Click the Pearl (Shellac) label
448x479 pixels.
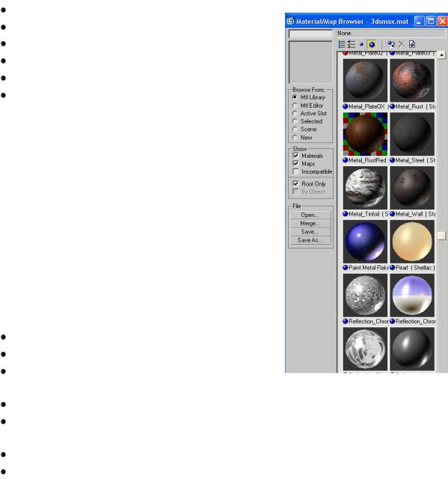click(415, 268)
